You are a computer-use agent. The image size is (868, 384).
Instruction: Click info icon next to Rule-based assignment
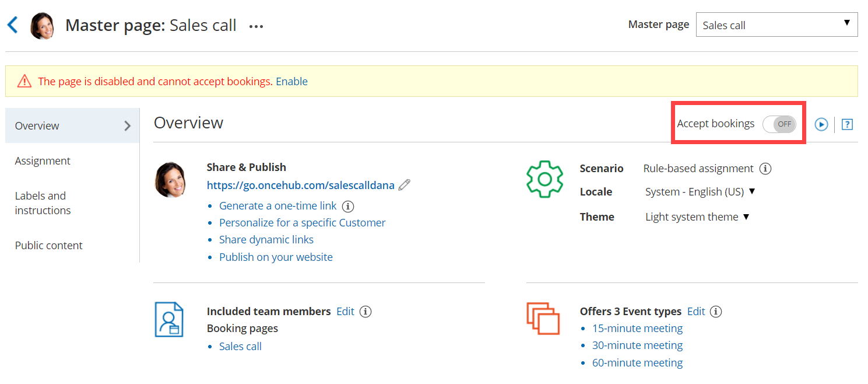pyautogui.click(x=765, y=169)
